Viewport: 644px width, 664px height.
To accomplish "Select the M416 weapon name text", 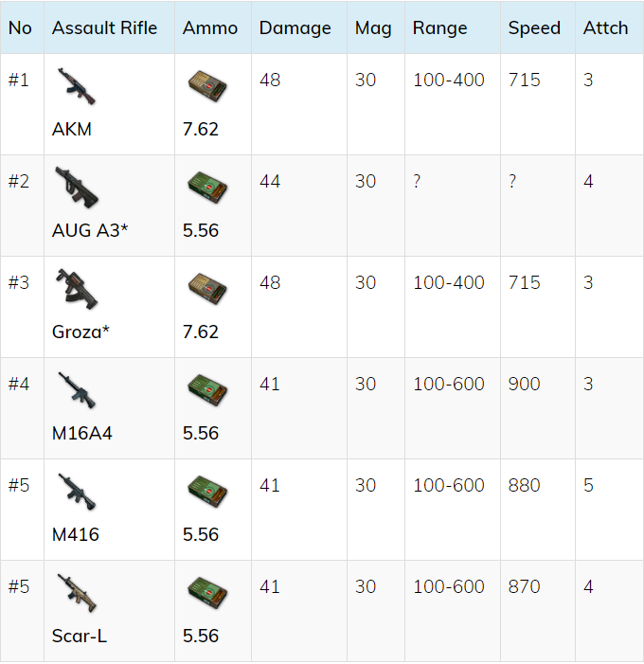I will [76, 534].
